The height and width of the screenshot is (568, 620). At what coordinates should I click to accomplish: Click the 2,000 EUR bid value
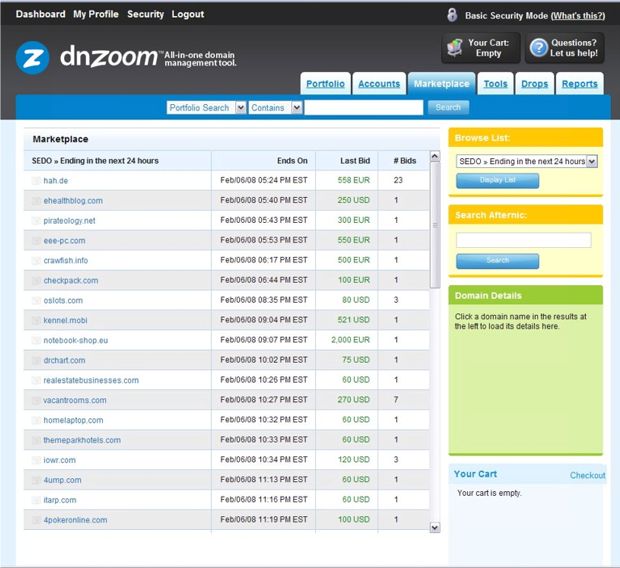pos(350,340)
